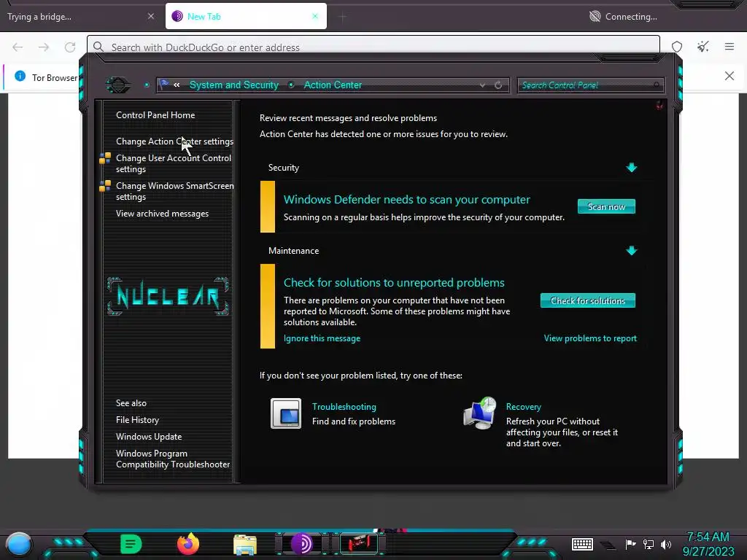Open a new tab with plus button

342,17
